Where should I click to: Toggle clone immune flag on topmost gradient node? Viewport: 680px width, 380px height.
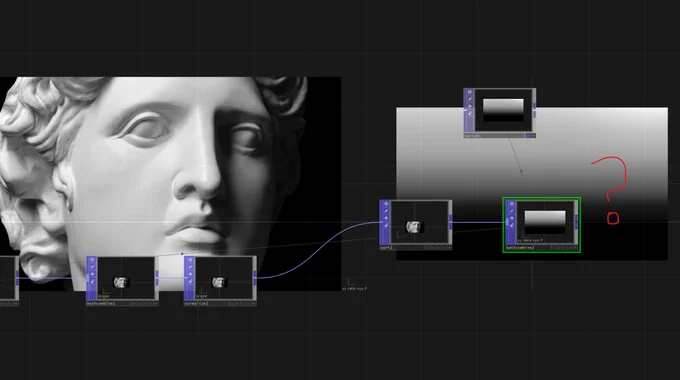470,99
